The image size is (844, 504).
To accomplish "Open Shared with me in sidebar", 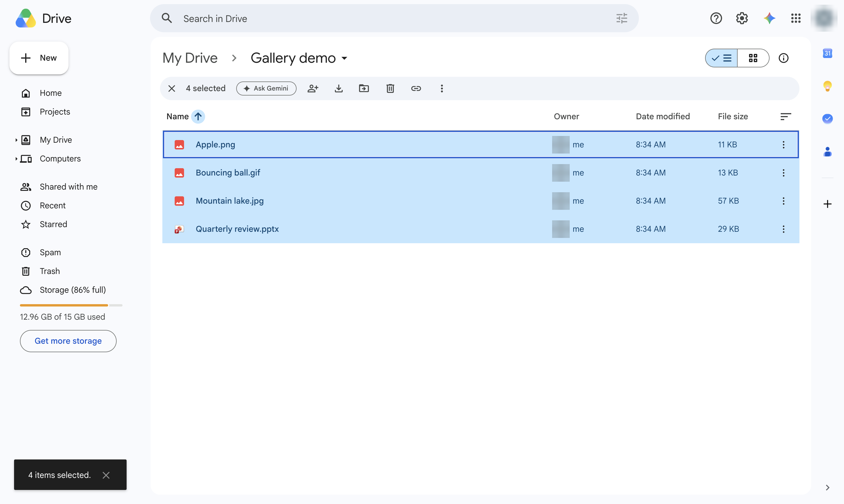I will pos(68,187).
